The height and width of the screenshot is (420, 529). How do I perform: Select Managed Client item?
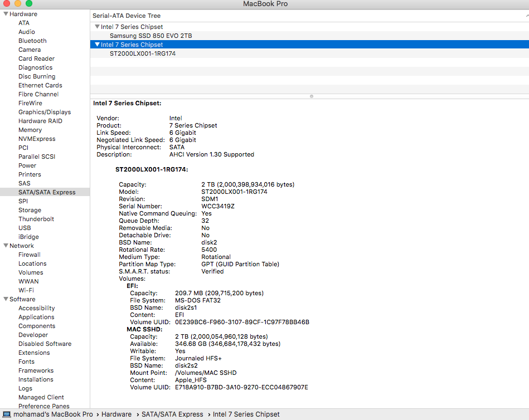pyautogui.click(x=41, y=397)
